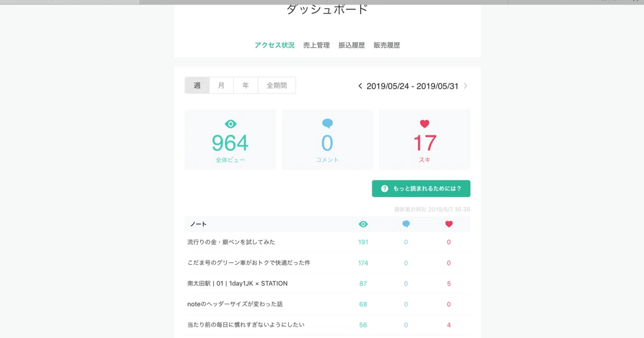Screen dimensions: 644x338
Task: Click the comment bubble icon in table header
Action: [406, 224]
